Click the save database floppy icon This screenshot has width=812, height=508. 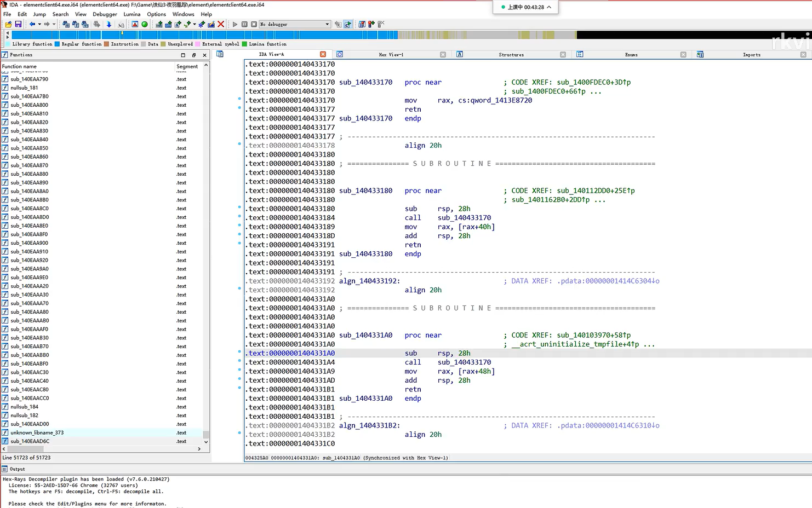[x=18, y=24]
